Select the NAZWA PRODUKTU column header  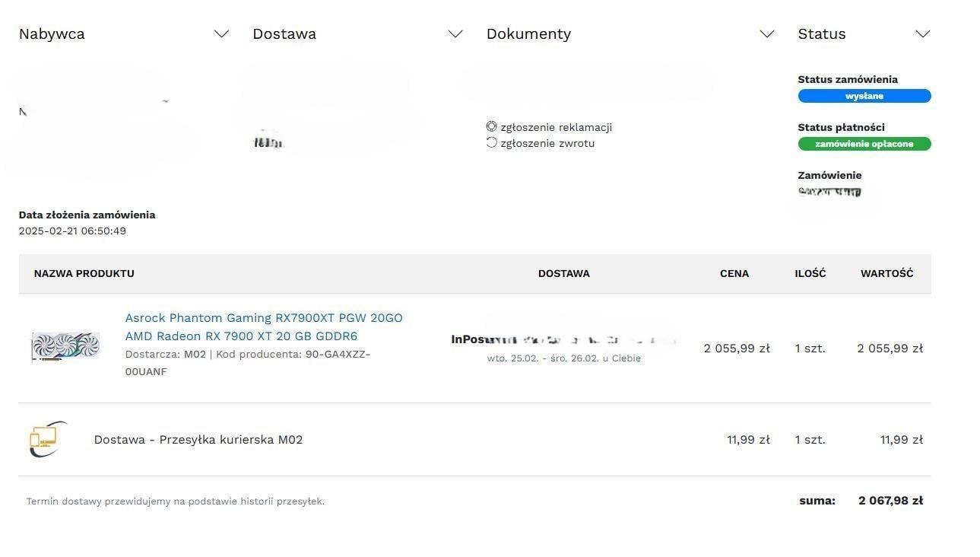pyautogui.click(x=84, y=273)
